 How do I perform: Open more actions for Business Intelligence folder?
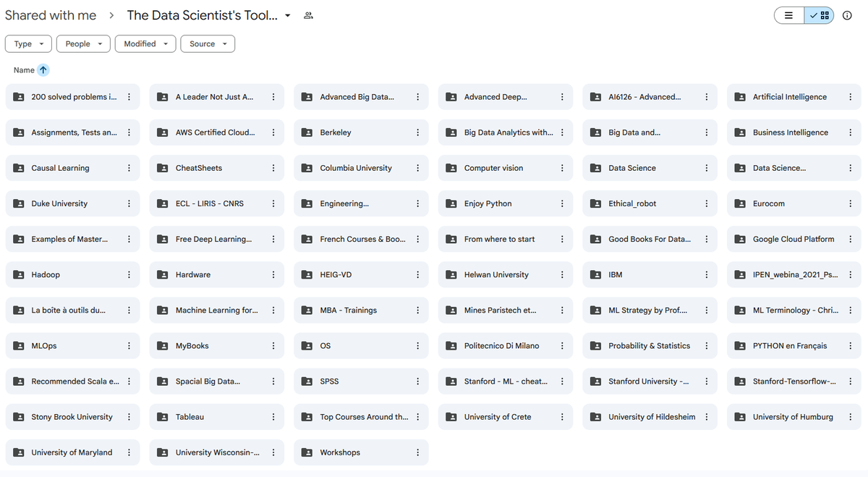851,132
